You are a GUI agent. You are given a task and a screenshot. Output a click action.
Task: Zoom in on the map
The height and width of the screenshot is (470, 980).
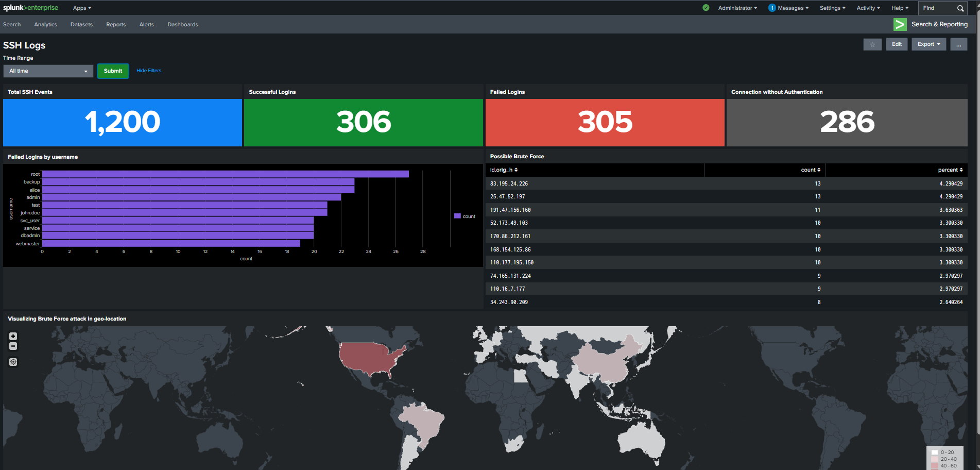13,337
